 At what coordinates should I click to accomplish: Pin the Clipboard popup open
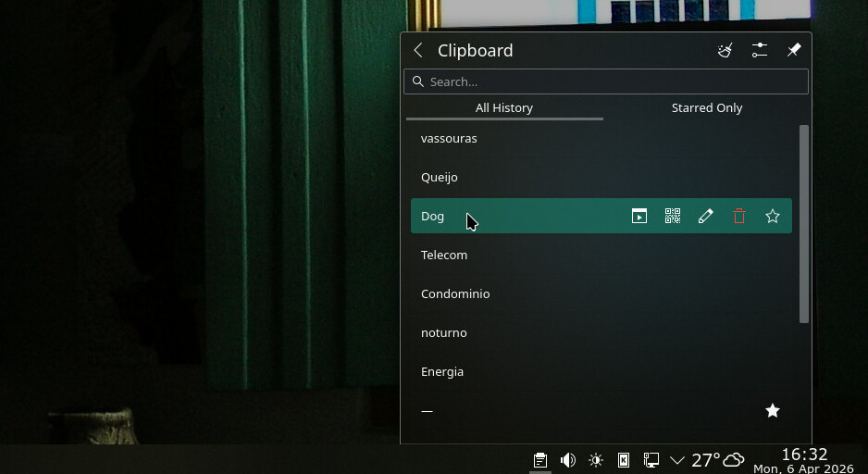[x=793, y=51]
